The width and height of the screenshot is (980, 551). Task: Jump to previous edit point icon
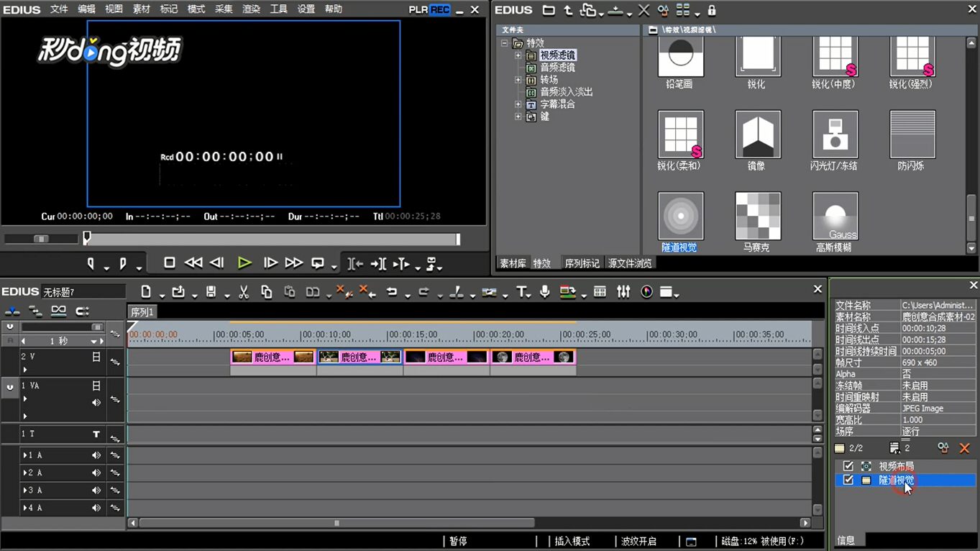(355, 264)
